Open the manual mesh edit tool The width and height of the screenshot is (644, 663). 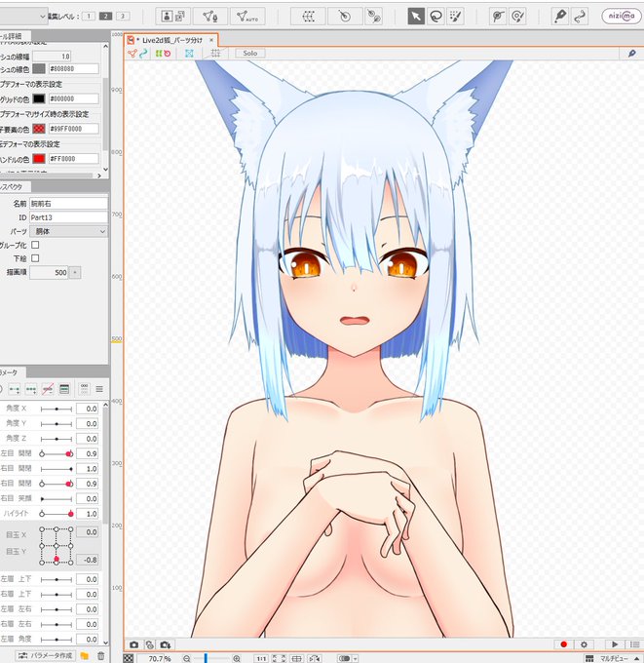210,17
